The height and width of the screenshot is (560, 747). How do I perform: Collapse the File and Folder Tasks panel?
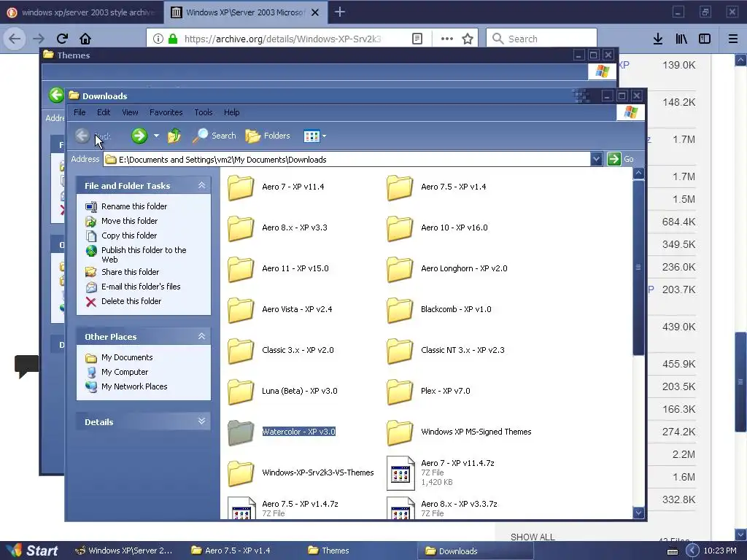(x=201, y=185)
